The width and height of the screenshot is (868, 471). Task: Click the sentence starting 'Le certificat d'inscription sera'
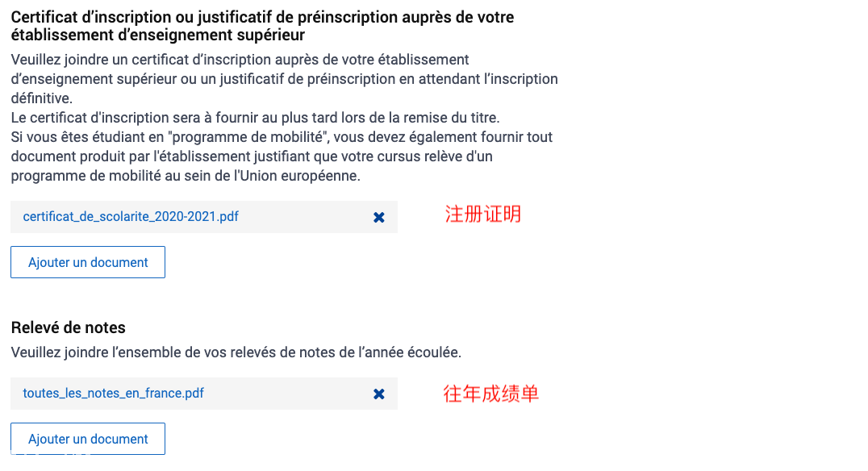pyautogui.click(x=255, y=118)
